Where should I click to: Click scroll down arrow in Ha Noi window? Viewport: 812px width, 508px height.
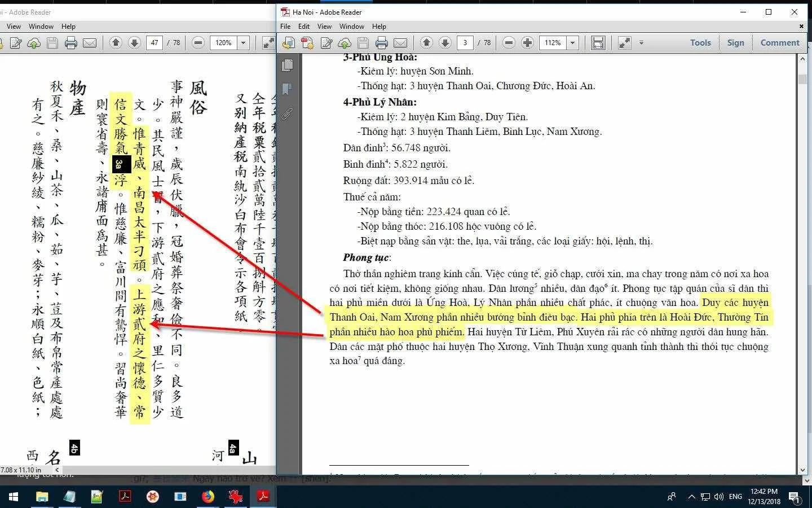coord(802,470)
